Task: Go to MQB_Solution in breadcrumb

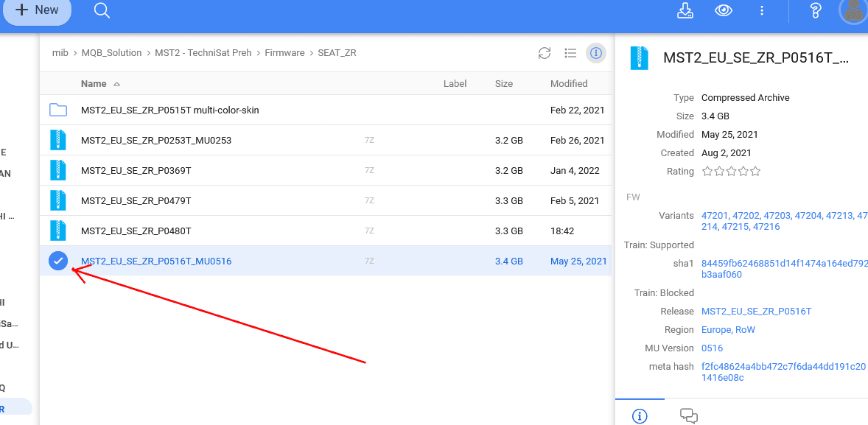Action: click(111, 53)
